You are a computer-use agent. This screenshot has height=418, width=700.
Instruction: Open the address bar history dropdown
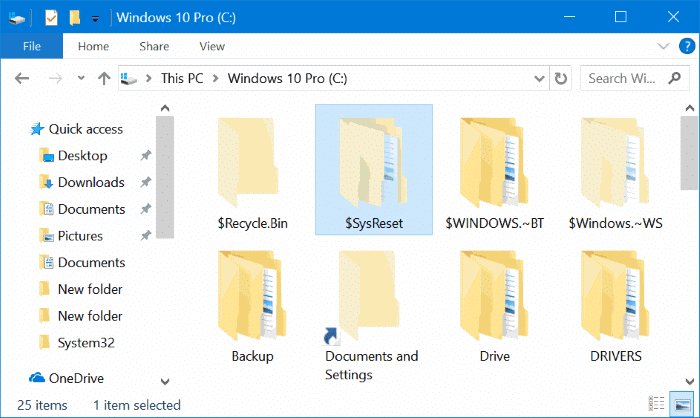(x=539, y=79)
